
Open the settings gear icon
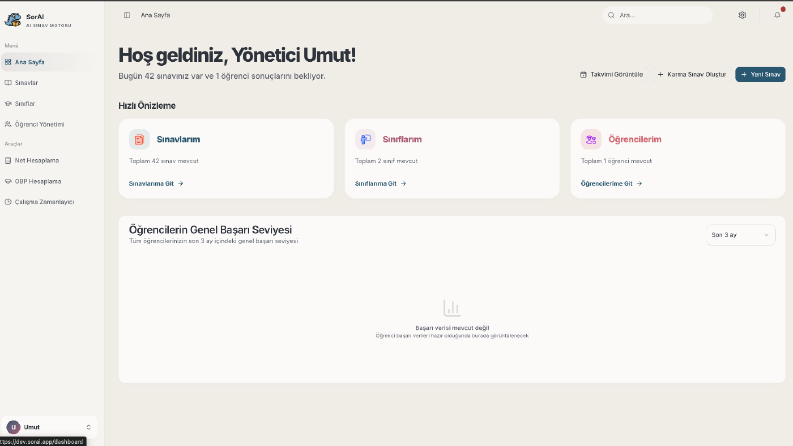tap(742, 15)
